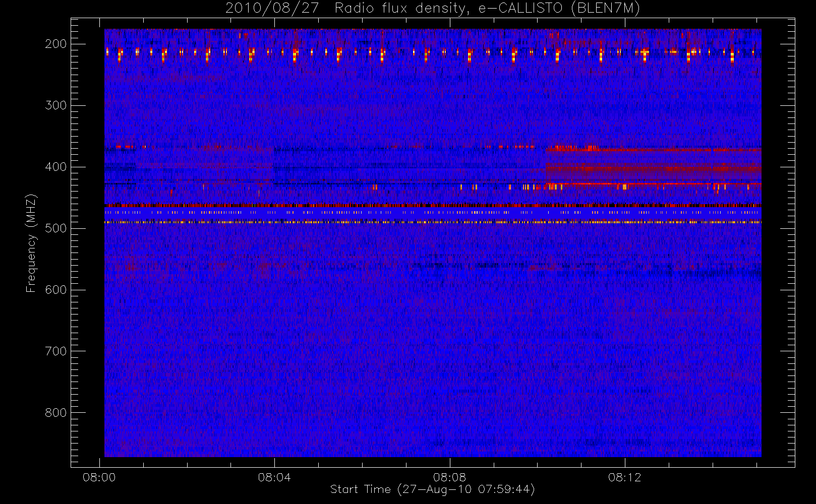Click the 08:00 time tick label
816x504 pixels.
point(99,477)
